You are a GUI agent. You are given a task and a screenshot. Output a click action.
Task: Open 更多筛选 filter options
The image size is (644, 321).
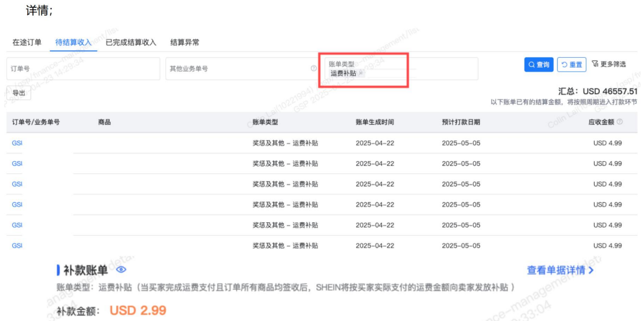pos(609,64)
